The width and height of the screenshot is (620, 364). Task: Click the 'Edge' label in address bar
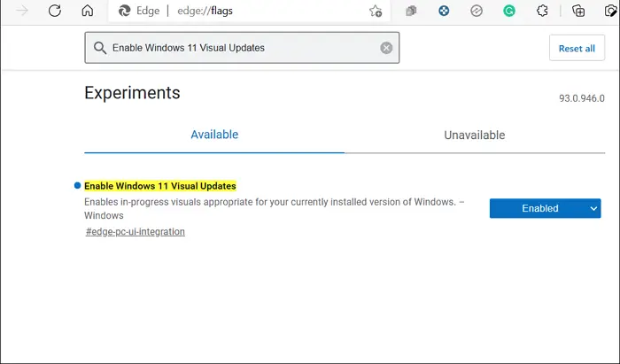click(148, 11)
